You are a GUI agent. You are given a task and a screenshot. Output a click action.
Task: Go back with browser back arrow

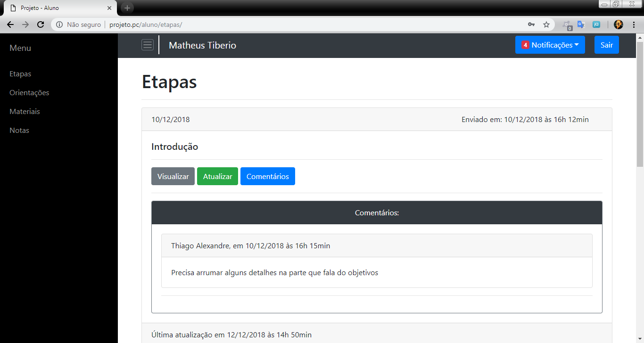click(x=10, y=24)
